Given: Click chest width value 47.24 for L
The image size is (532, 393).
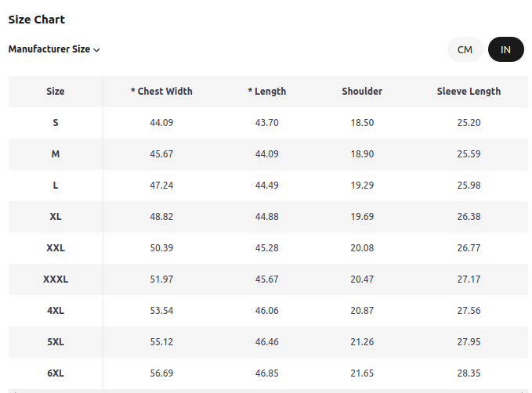Looking at the screenshot, I should (x=161, y=185).
